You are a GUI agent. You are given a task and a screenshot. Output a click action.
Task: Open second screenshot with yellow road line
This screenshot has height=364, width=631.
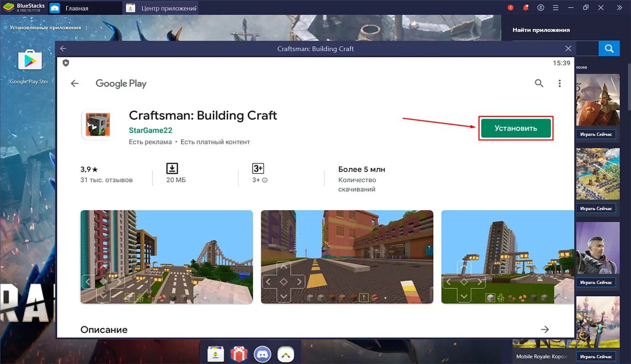click(x=347, y=257)
